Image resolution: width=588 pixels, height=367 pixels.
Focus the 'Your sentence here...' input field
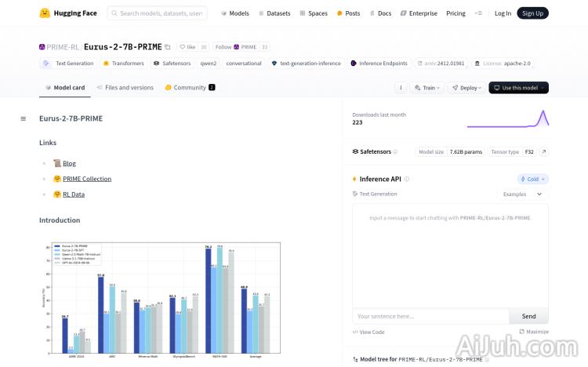pyautogui.click(x=430, y=316)
